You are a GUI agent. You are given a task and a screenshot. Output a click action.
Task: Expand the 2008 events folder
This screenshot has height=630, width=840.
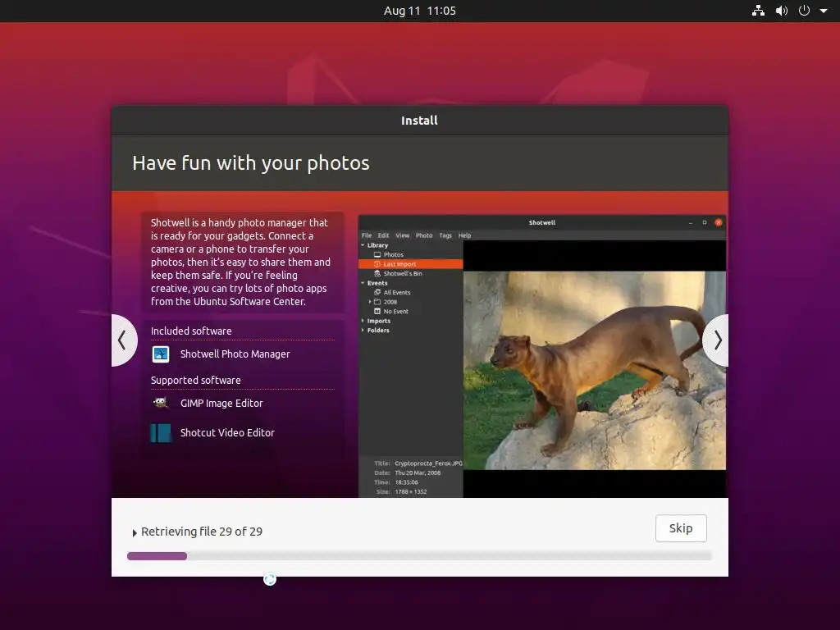click(x=370, y=302)
